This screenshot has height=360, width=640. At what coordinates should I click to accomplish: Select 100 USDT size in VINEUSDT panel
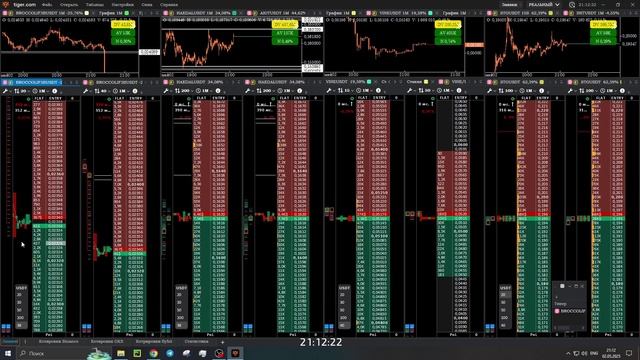tap(344, 318)
